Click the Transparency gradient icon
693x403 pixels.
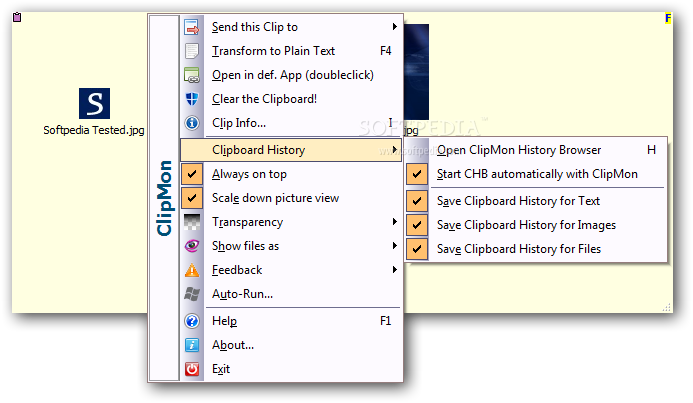[192, 222]
